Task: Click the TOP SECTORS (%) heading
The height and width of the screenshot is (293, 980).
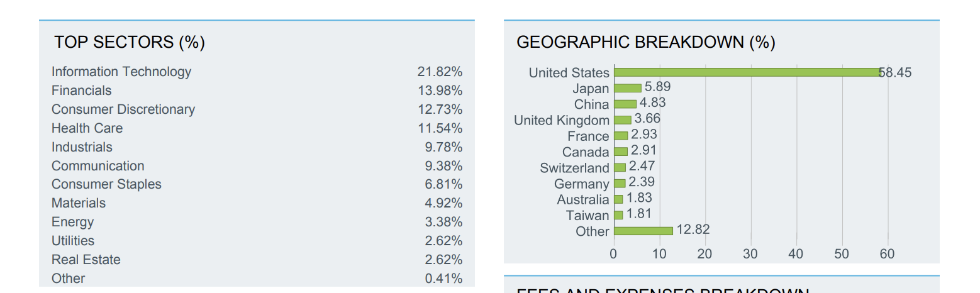Action: point(130,42)
